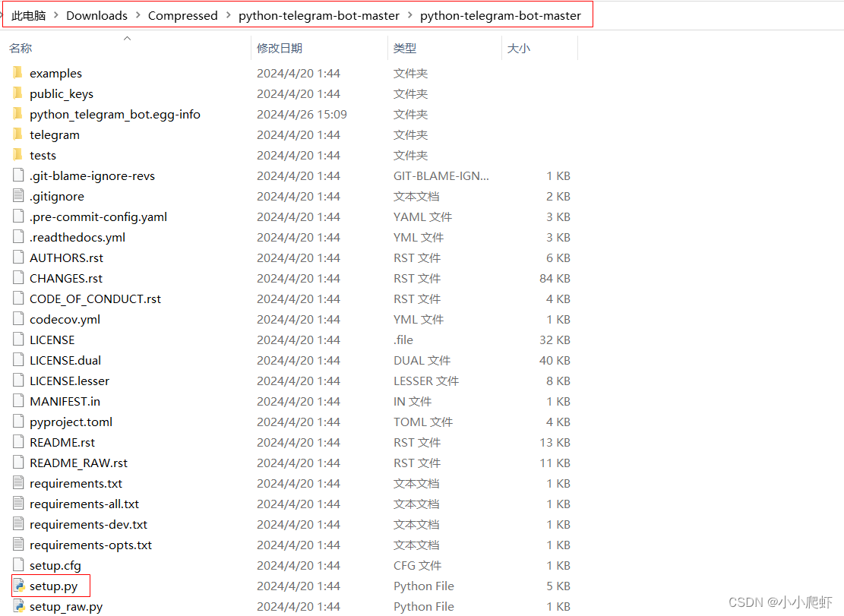This screenshot has width=844, height=616.
Task: Sort by the 名称 column header
Action: pos(21,48)
